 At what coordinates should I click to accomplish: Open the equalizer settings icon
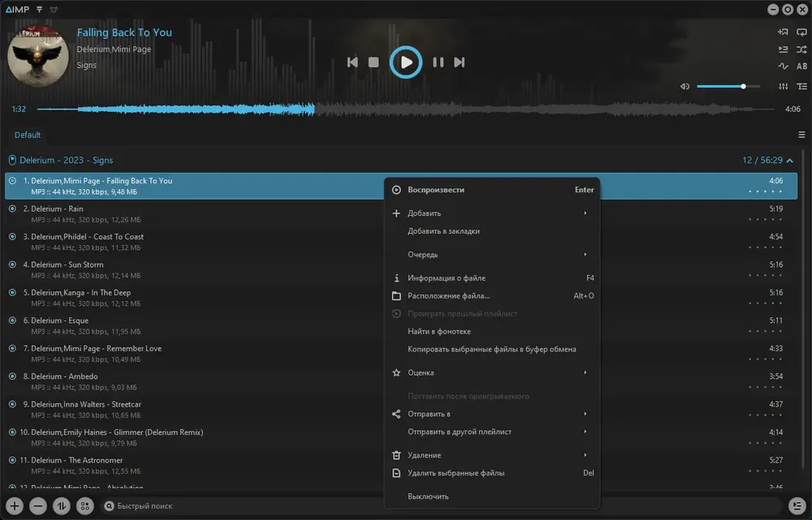pos(783,87)
